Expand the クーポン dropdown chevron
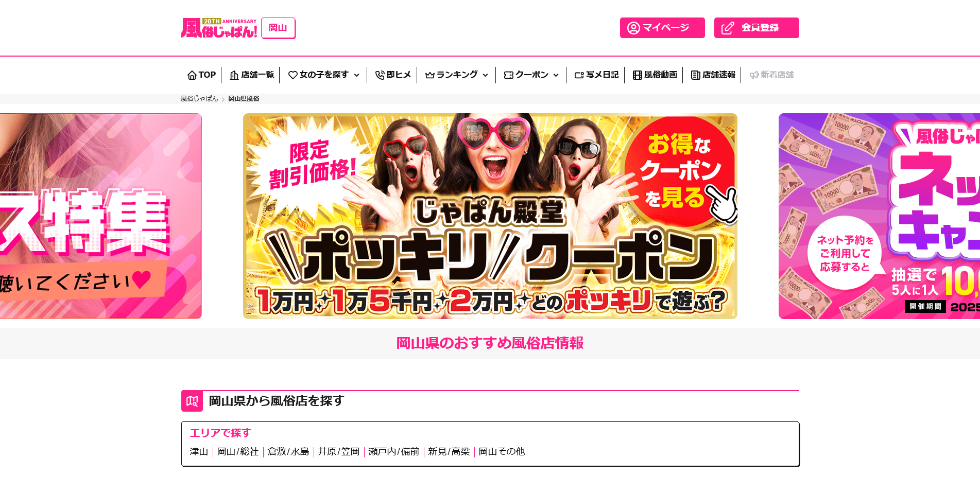 tap(556, 75)
